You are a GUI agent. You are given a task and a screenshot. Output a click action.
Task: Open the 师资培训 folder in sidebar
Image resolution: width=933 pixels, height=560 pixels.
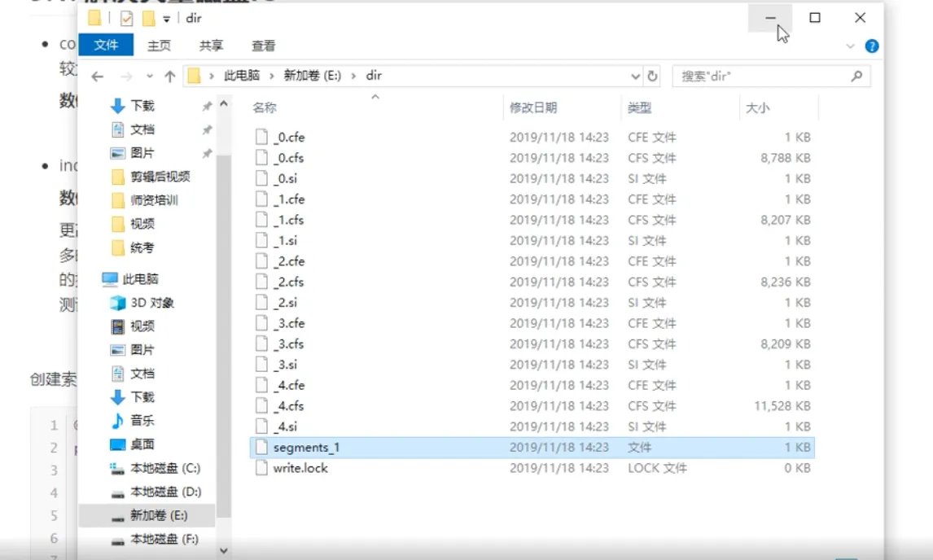pyautogui.click(x=154, y=200)
